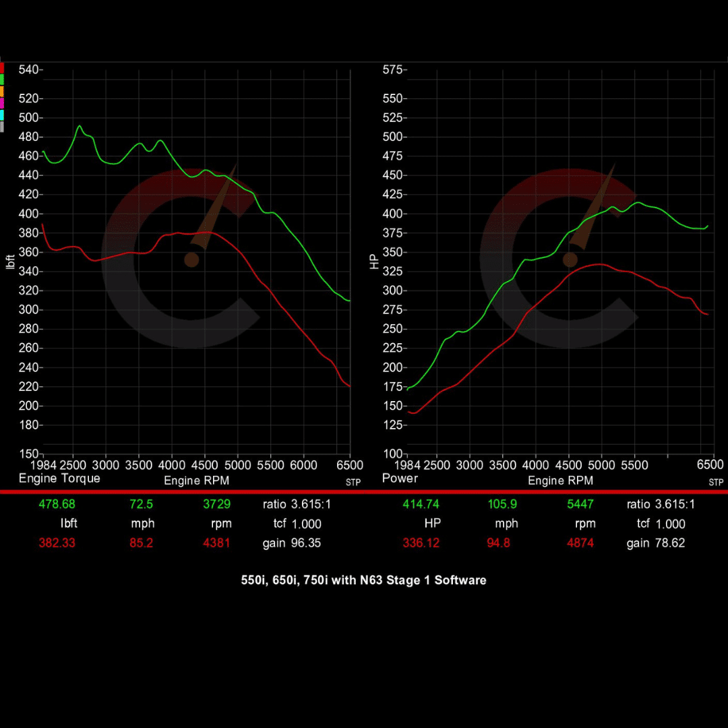
Task: Select the red color swatch in legend
Action: pyautogui.click(x=3, y=67)
